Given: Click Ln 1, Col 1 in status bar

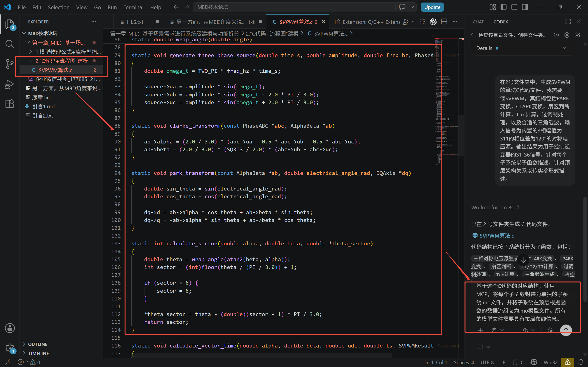Looking at the screenshot, I should coord(435,362).
